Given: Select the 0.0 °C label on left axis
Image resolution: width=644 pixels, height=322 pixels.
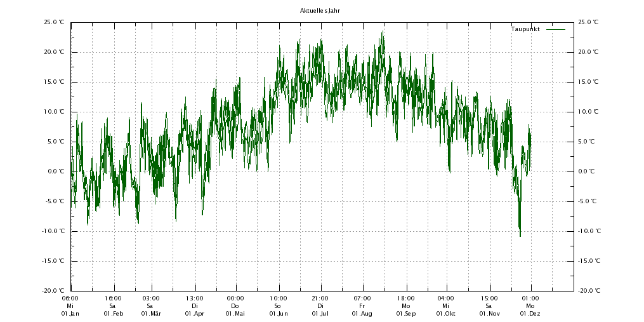Looking at the screenshot, I should [56, 171].
